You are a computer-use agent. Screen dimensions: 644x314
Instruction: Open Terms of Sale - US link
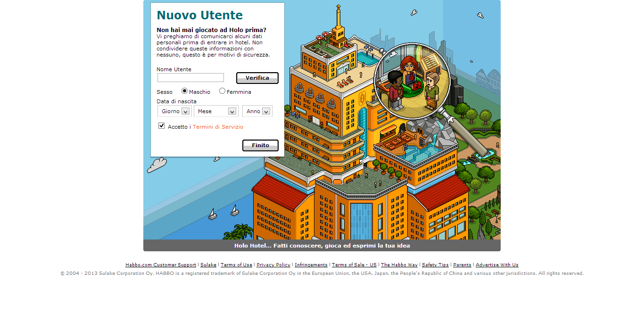(x=354, y=265)
